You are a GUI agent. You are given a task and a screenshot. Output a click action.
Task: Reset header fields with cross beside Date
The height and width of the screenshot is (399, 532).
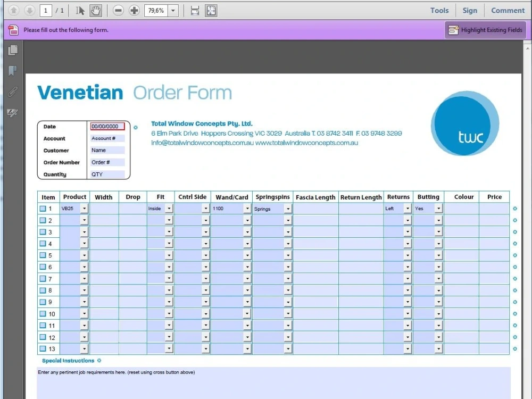pos(136,128)
